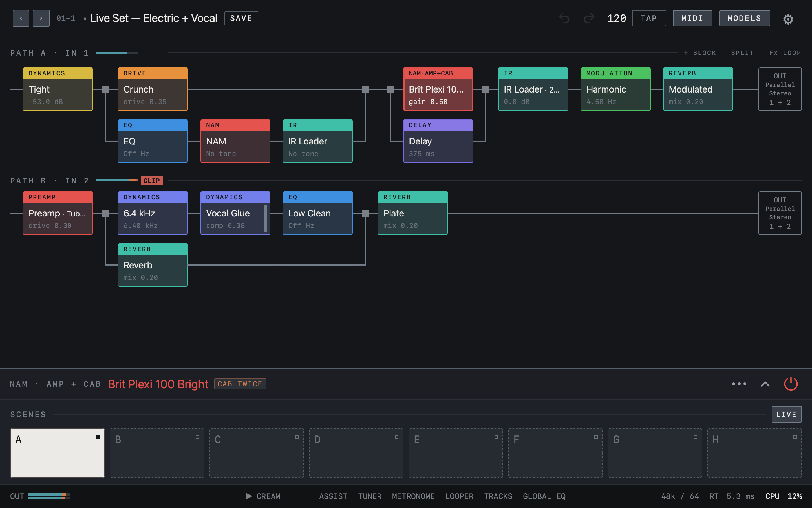This screenshot has width=812, height=508.
Task: Open the MODELS browser
Action: [x=744, y=18]
